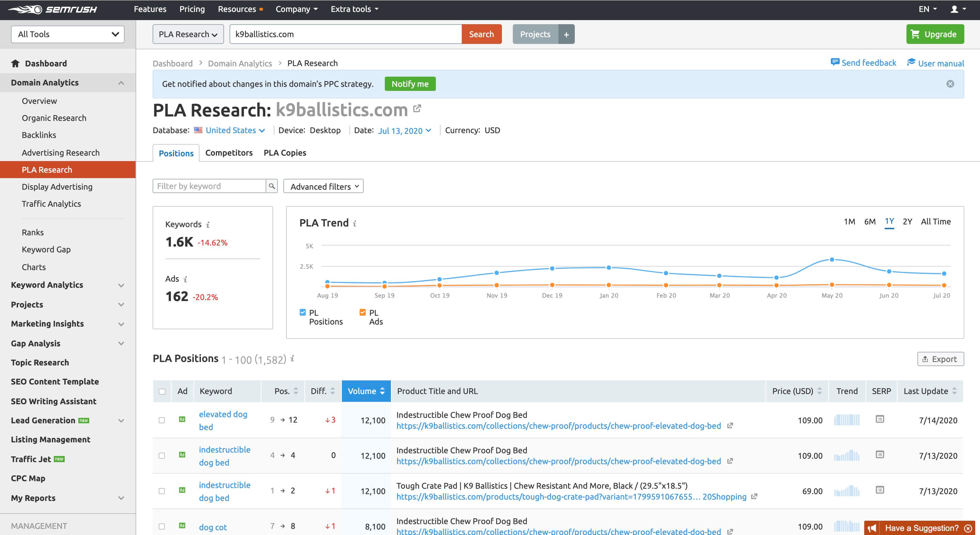The height and width of the screenshot is (535, 980).
Task: Select the Positions tab
Action: click(x=176, y=153)
